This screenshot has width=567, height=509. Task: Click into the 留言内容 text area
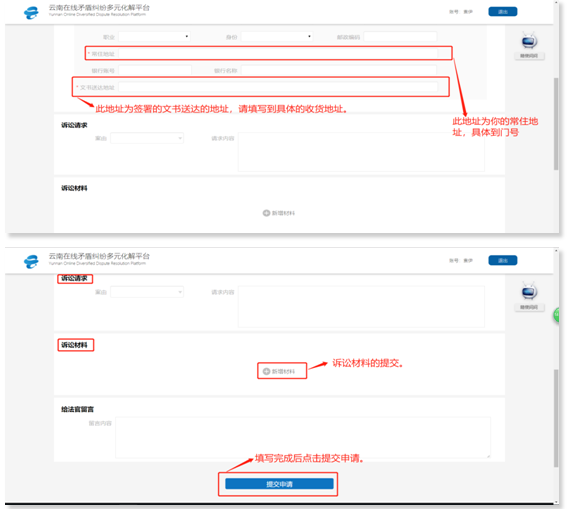[303, 437]
